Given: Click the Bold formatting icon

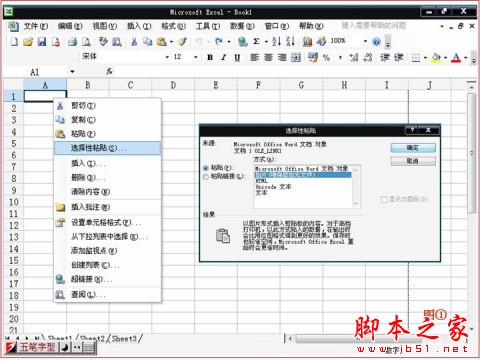Looking at the screenshot, I should [x=210, y=57].
